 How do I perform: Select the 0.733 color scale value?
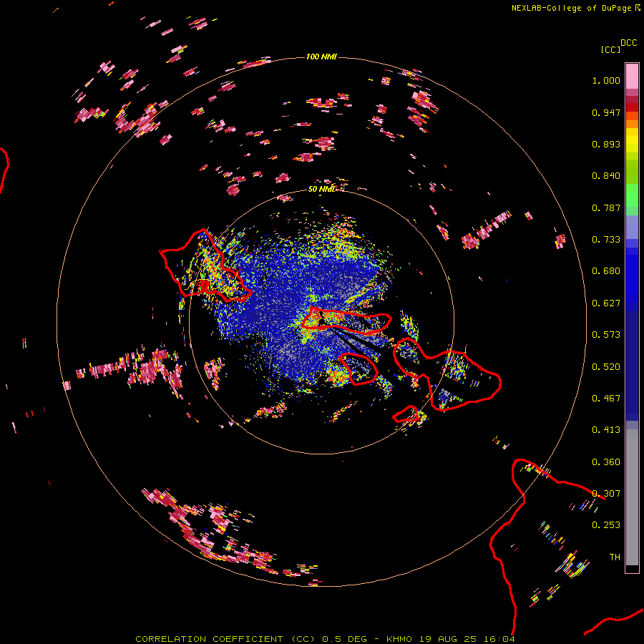[x=606, y=240]
